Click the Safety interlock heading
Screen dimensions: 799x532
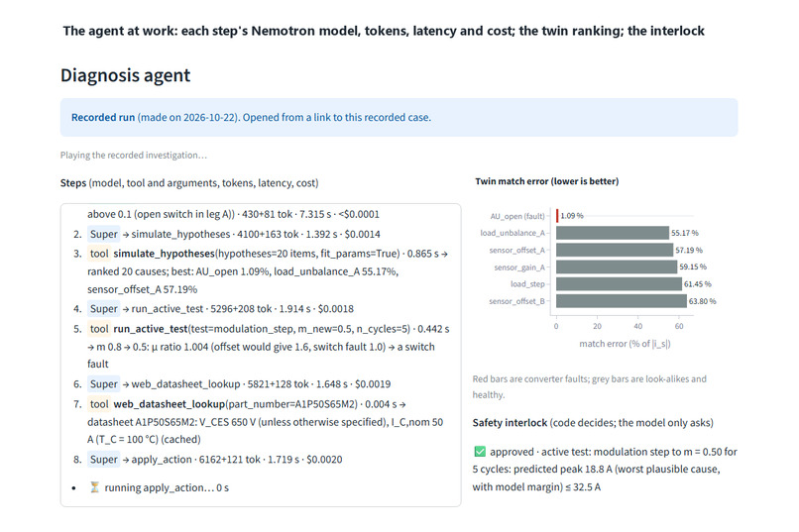tap(510, 423)
